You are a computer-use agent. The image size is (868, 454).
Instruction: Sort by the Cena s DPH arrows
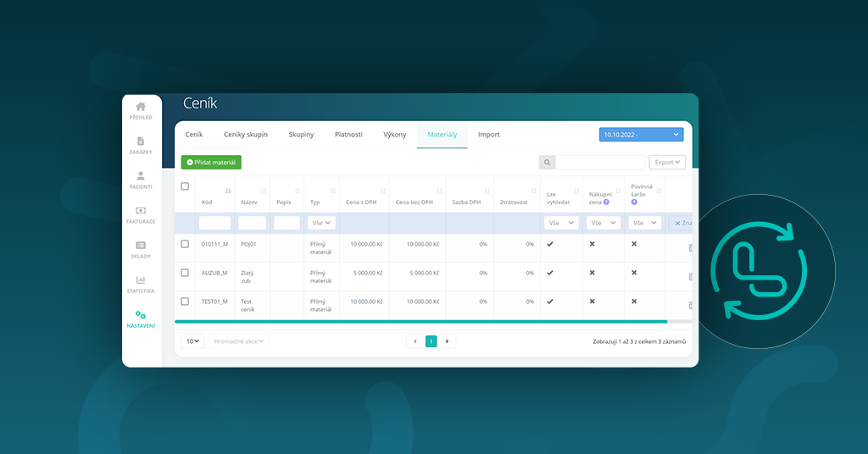click(x=383, y=191)
